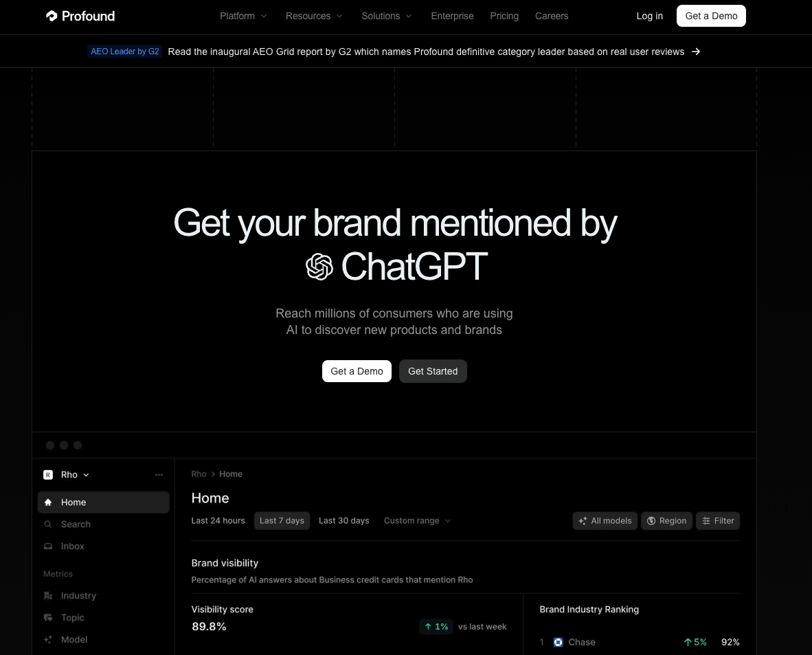This screenshot has height=655, width=812.
Task: Click the Inbox tray icon
Action: coord(48,546)
